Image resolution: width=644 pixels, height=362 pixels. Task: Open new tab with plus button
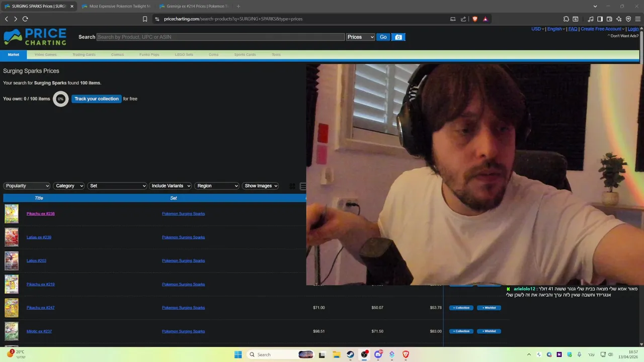pos(238,6)
